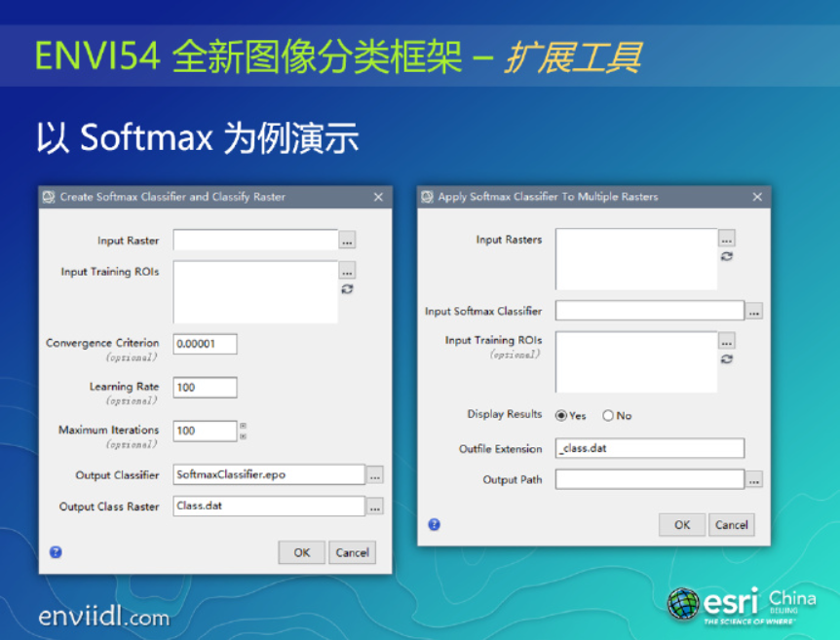
Task: Refresh Input Training ROIs in Apply dialog
Action: [726, 358]
